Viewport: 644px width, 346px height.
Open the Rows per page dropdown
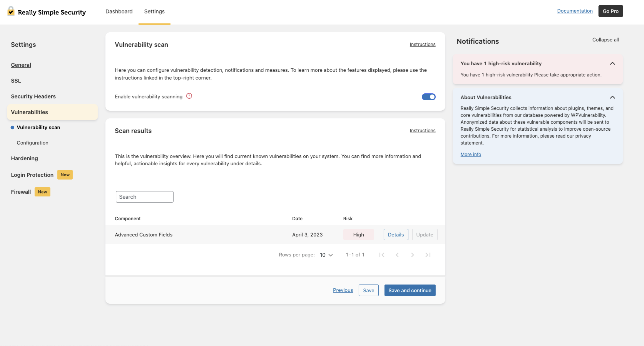point(326,255)
